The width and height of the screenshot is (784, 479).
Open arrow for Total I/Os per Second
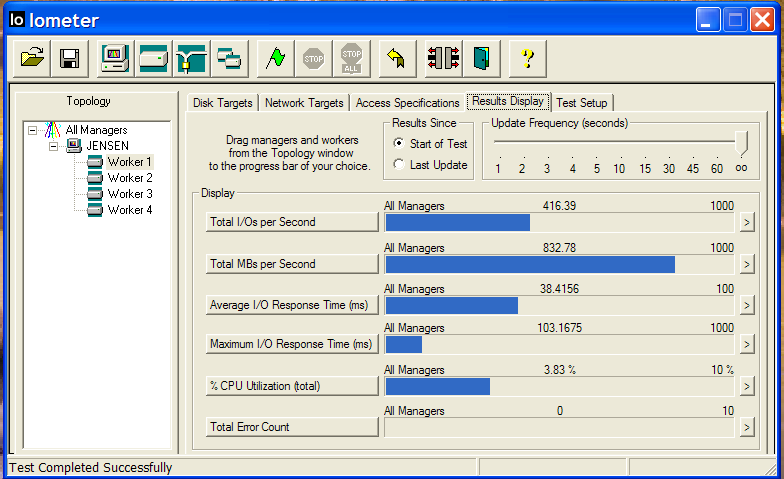[x=746, y=222]
